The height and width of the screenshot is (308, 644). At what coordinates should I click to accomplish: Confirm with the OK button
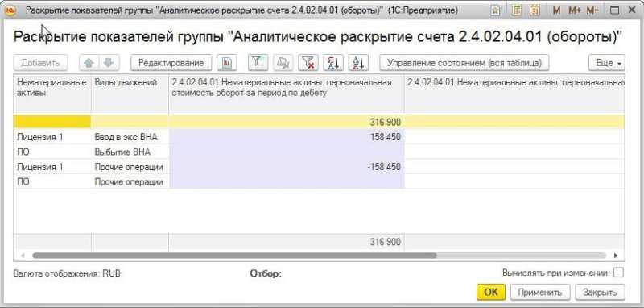(491, 292)
